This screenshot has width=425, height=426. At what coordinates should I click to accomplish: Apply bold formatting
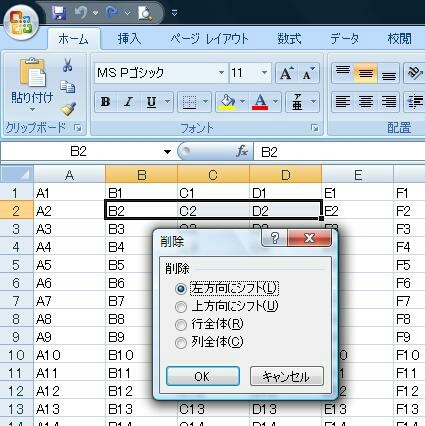coord(106,102)
